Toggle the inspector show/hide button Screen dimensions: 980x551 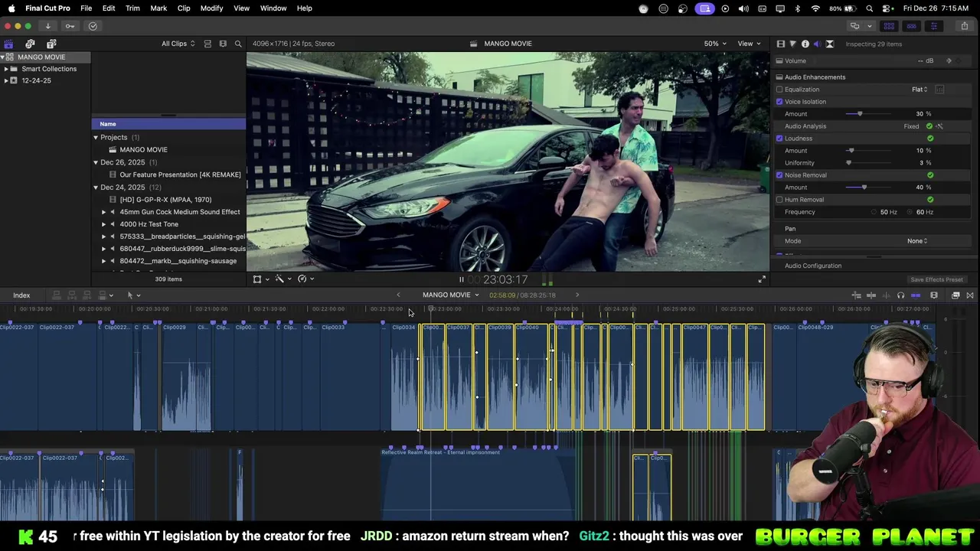pos(933,26)
